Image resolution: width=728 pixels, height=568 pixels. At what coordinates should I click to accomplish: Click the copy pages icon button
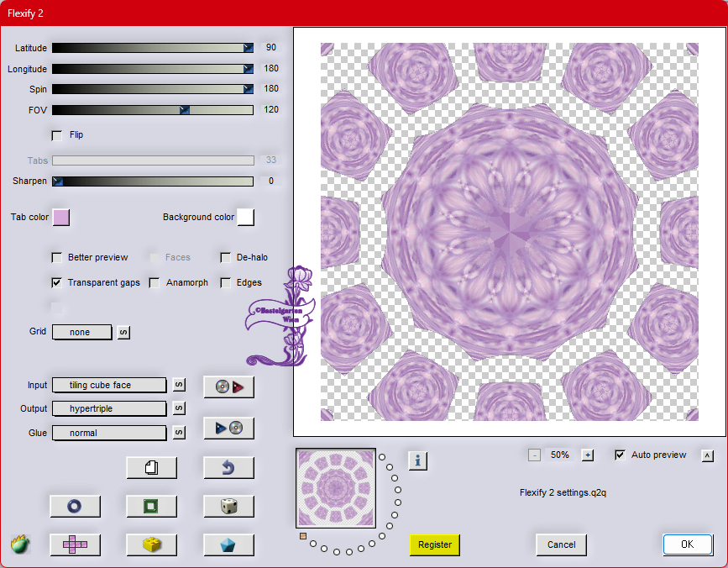pos(151,467)
